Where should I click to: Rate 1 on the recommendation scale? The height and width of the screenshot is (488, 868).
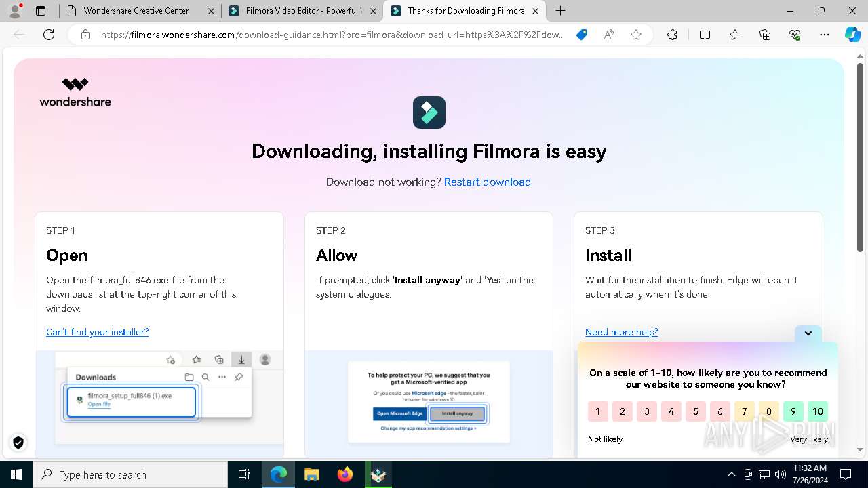597,411
